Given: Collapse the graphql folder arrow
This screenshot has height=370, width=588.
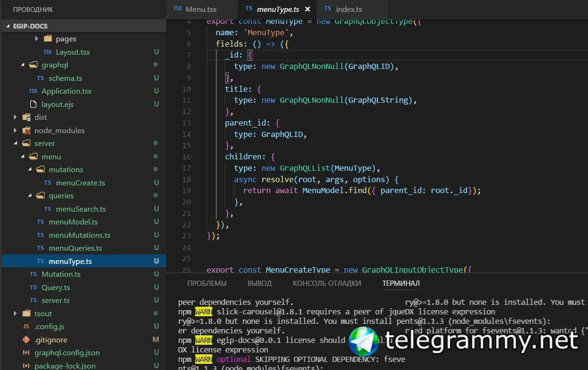Looking at the screenshot, I should click(x=22, y=65).
